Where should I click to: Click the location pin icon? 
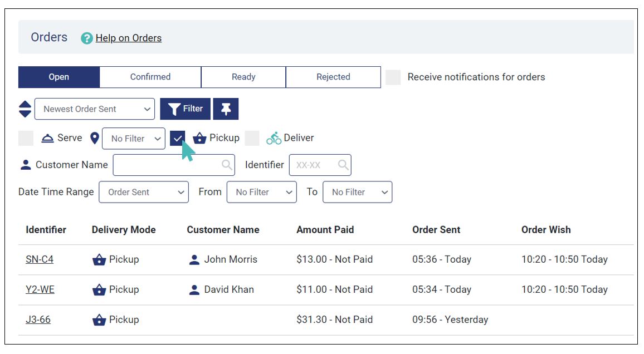(95, 138)
